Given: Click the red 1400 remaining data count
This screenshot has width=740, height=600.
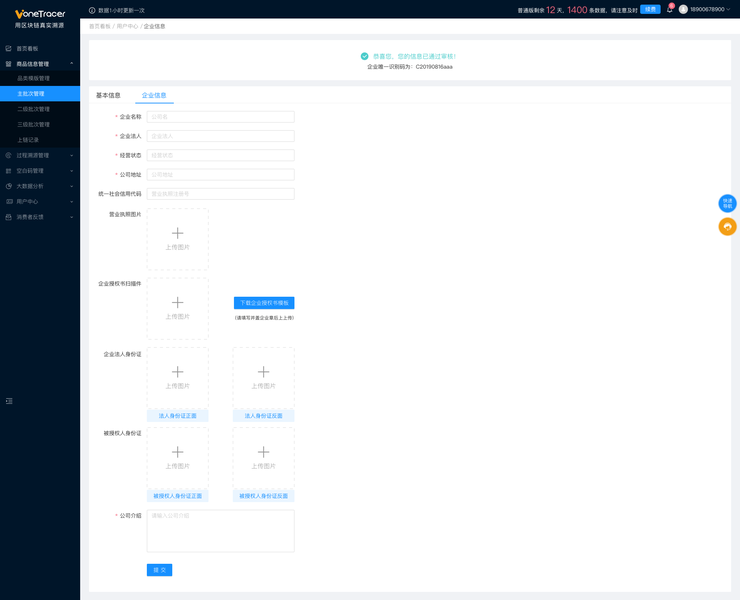Looking at the screenshot, I should tap(577, 10).
